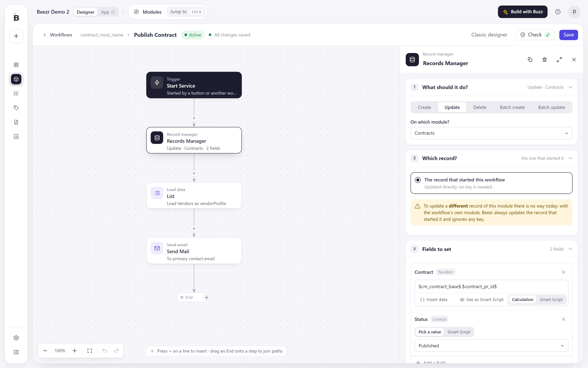Viewport: 588px width, 368px height.
Task: Open the tag icon in the sidebar
Action: pos(16,108)
